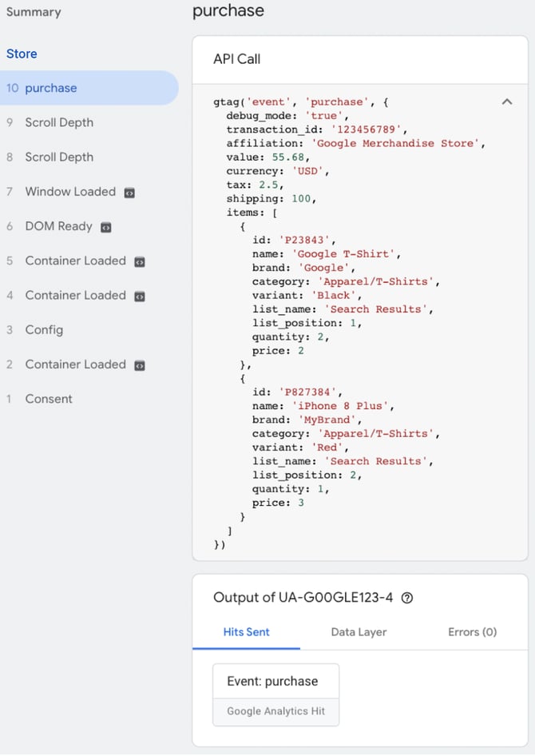View the Errors (0) tab

pos(472,631)
